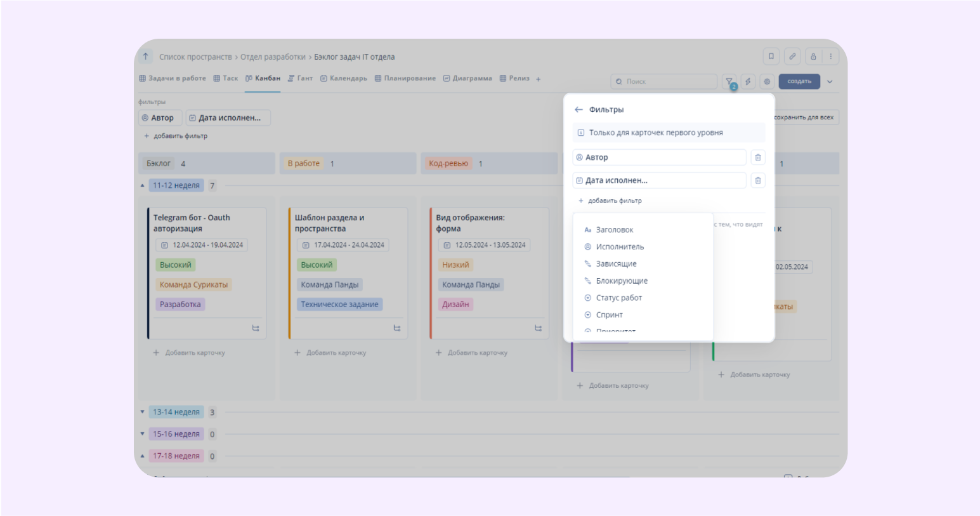This screenshot has width=980, height=516.
Task: Copy link with the chain icon
Action: [x=792, y=56]
